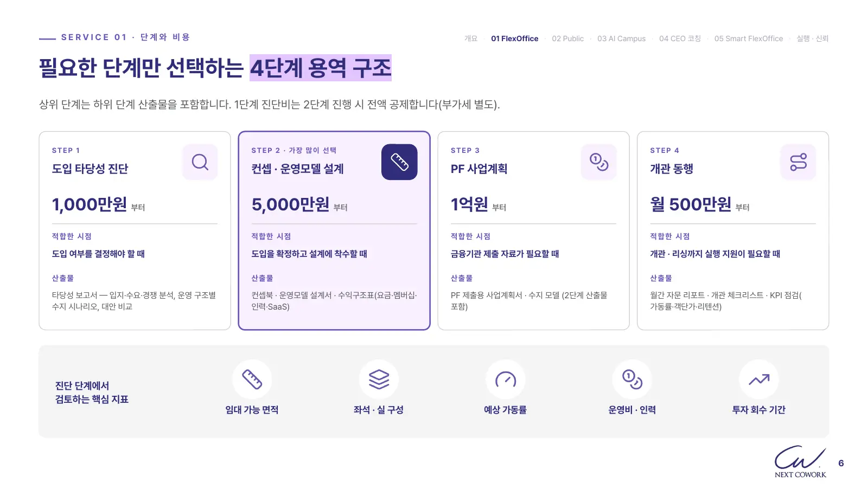Switch to 03 AI Campus section

pos(622,38)
